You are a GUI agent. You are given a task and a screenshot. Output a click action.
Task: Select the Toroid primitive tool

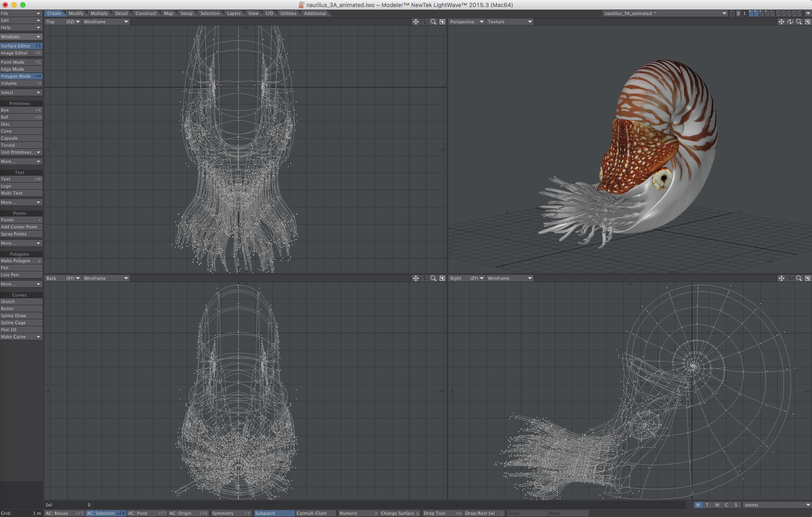click(x=21, y=145)
